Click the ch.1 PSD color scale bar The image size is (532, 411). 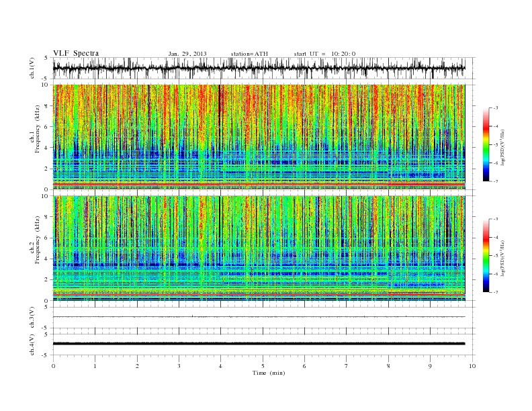click(486, 144)
